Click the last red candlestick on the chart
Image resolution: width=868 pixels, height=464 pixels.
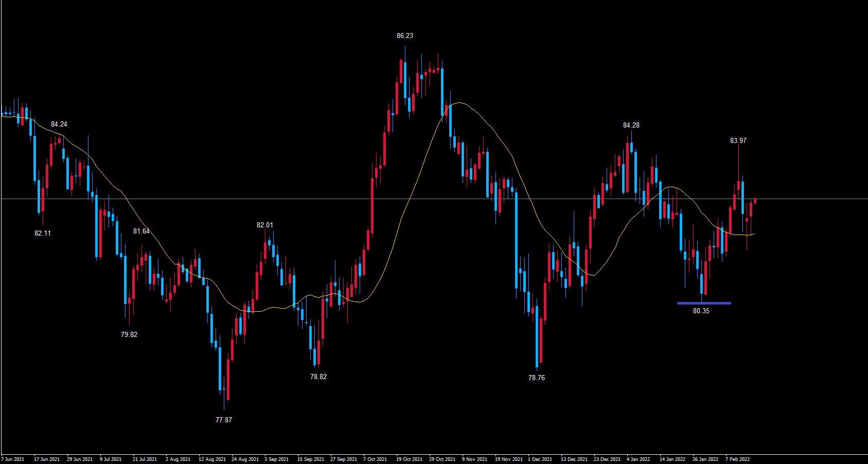pyautogui.click(x=755, y=201)
